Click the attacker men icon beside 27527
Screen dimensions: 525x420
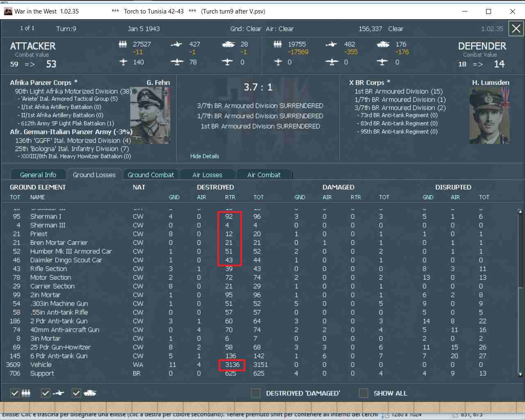click(123, 44)
